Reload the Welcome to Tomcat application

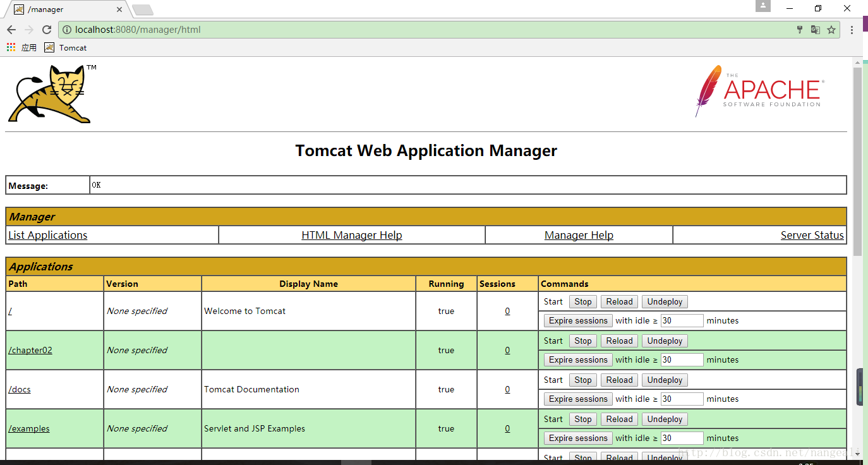point(619,302)
